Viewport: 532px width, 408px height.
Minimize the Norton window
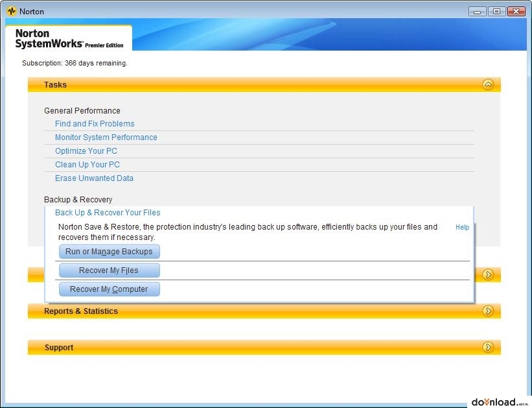(x=477, y=12)
